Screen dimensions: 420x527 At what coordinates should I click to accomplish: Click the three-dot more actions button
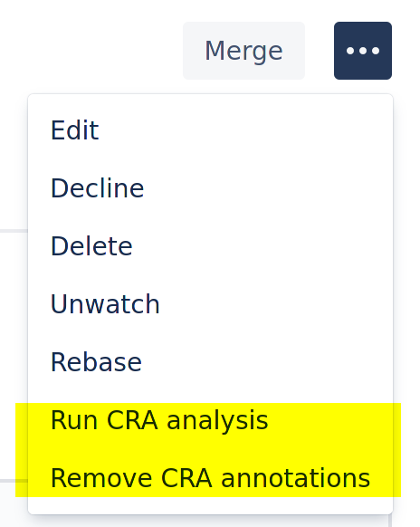[x=363, y=51]
